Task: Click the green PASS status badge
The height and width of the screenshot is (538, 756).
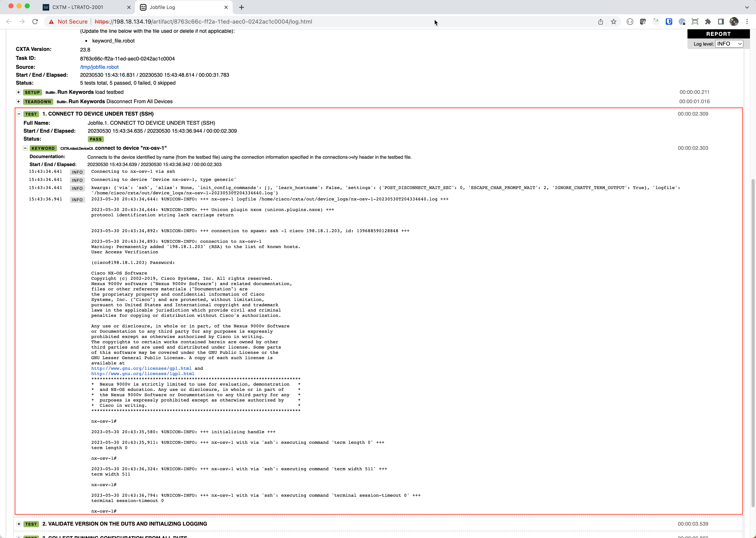Action: tap(96, 139)
